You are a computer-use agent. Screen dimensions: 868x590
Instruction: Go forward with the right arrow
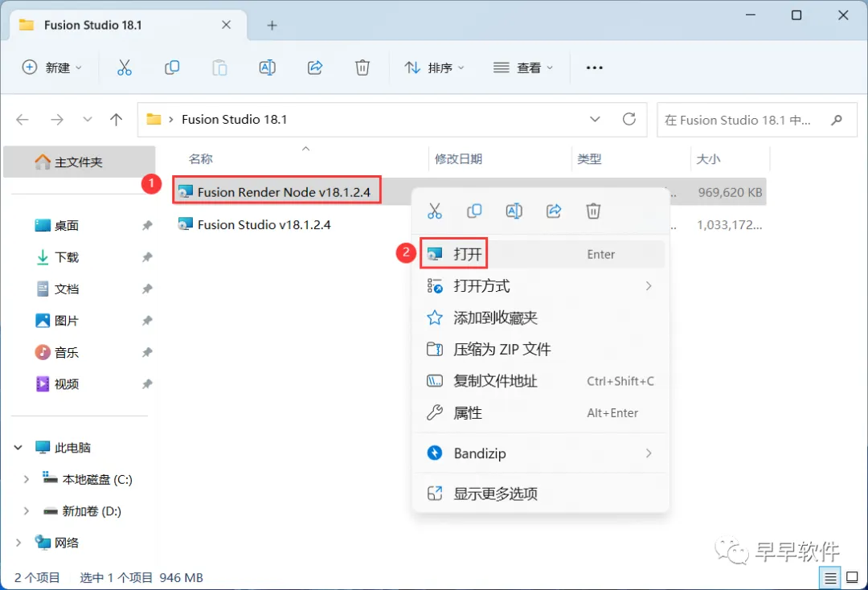click(57, 120)
